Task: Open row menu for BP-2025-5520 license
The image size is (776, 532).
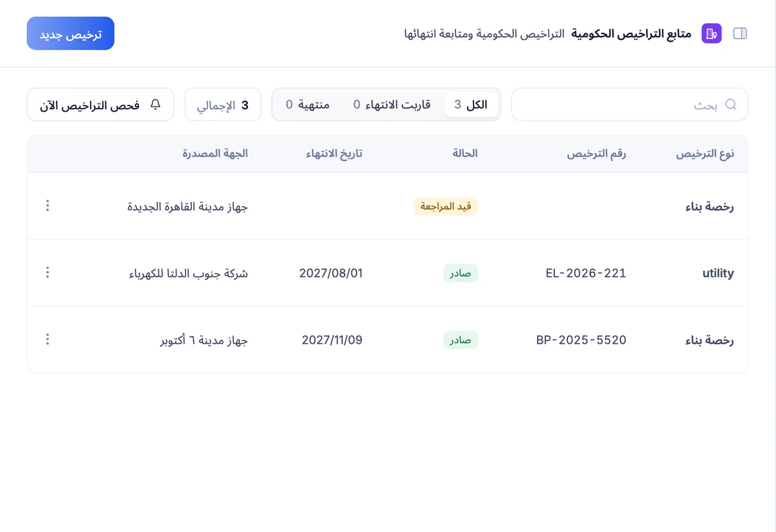Action: click(x=48, y=339)
